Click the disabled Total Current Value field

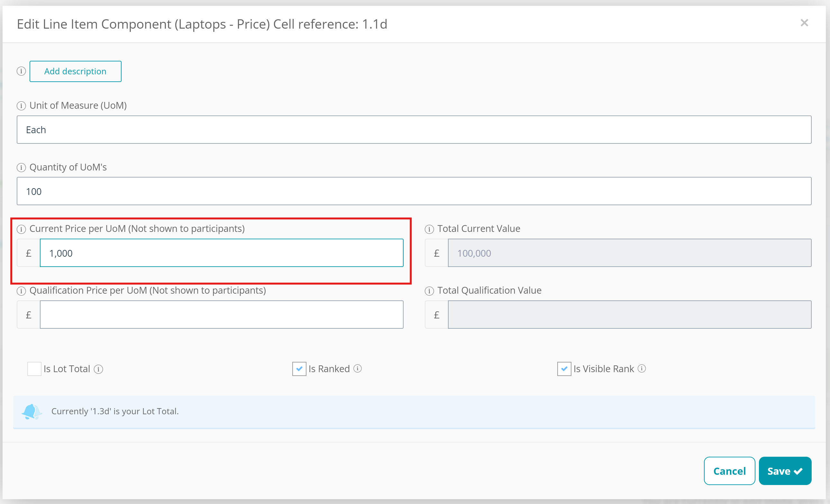[x=629, y=253]
